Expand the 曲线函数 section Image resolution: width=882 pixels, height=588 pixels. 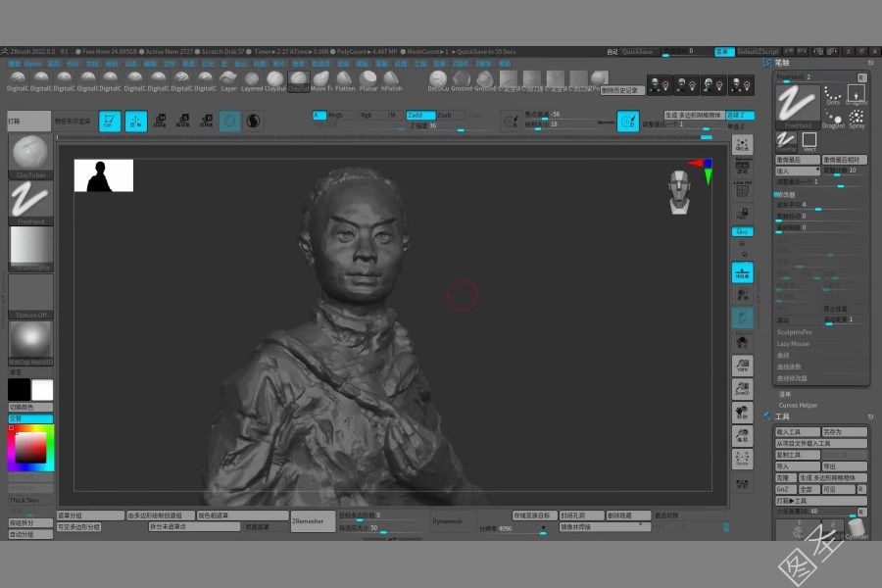pyautogui.click(x=789, y=367)
